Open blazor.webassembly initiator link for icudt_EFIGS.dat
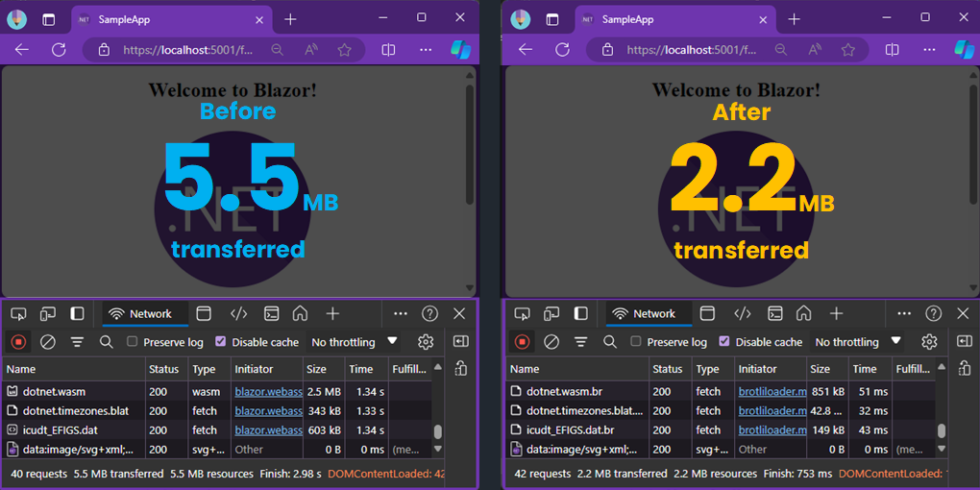 (x=269, y=430)
